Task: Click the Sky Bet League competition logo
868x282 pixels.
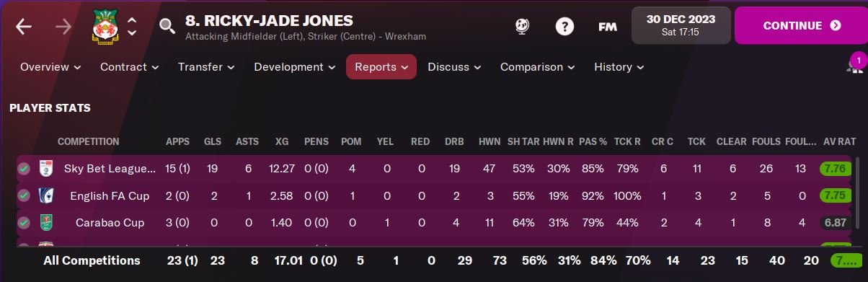Action: [x=46, y=169]
